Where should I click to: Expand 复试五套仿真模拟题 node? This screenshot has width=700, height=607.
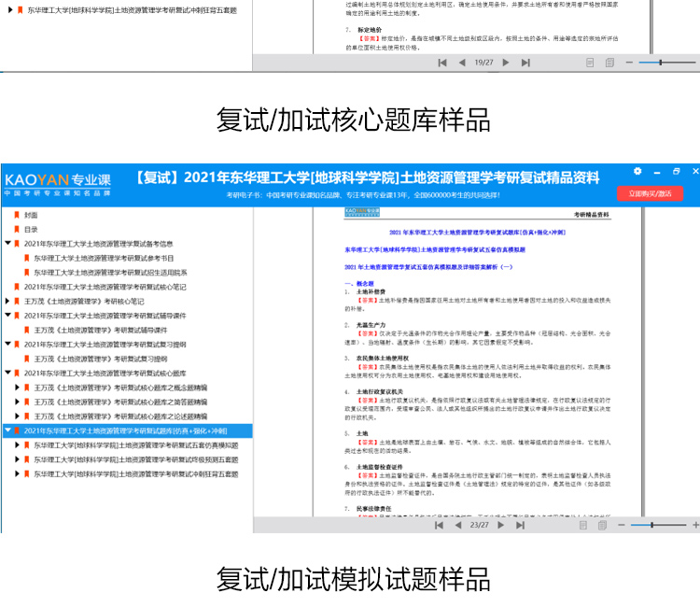(x=17, y=445)
